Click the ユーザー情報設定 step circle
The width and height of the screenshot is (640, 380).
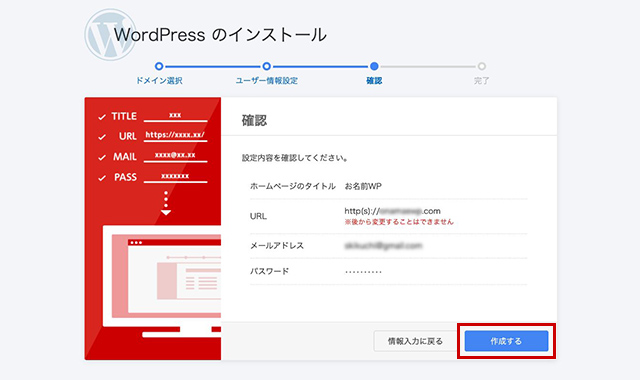click(x=267, y=66)
